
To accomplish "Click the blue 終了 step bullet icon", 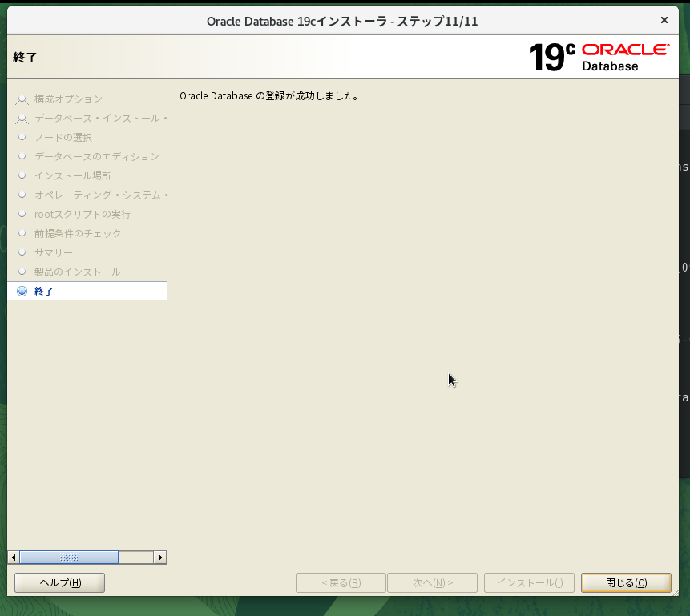I will [22, 291].
